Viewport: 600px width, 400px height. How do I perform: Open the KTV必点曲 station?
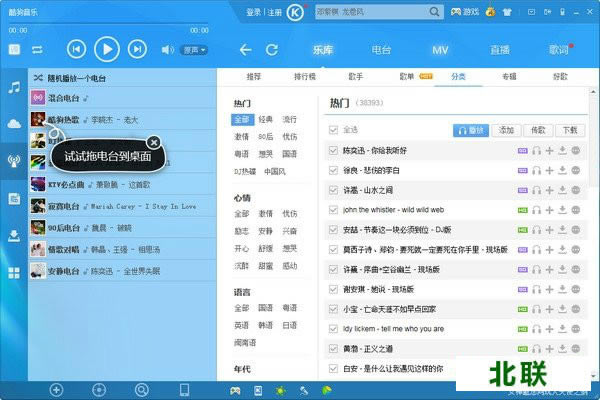tap(122, 184)
